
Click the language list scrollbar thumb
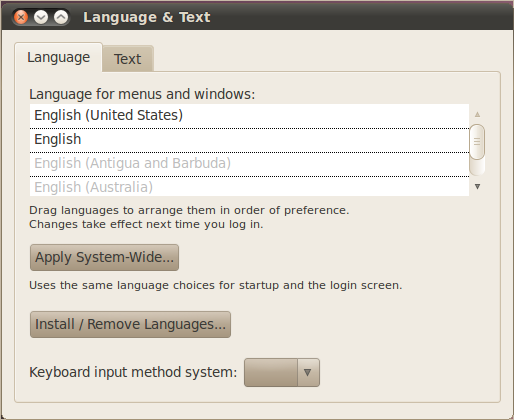click(x=477, y=142)
